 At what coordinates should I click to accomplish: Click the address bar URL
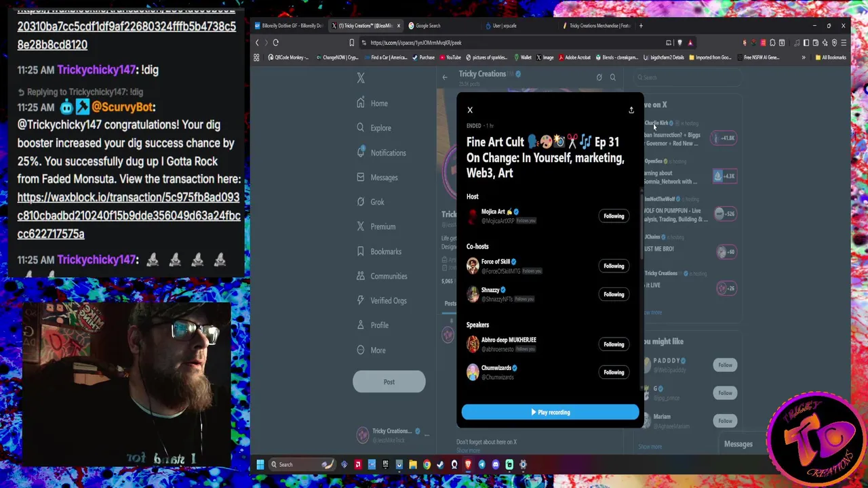click(416, 43)
